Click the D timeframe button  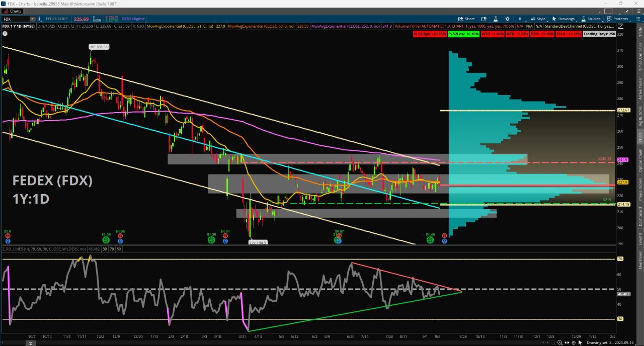point(520,19)
